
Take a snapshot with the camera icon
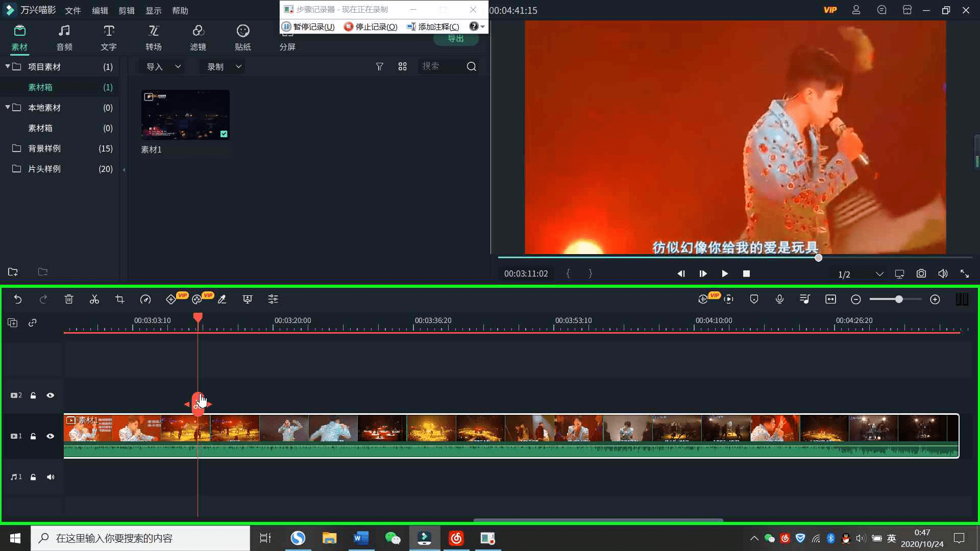921,274
